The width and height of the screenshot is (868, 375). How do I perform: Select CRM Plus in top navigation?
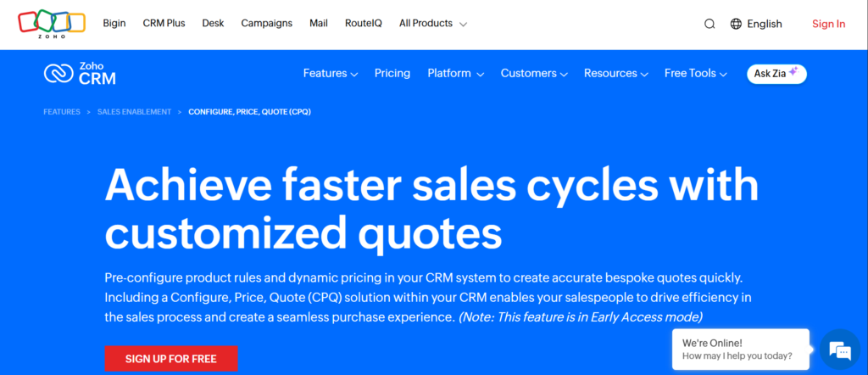(164, 24)
